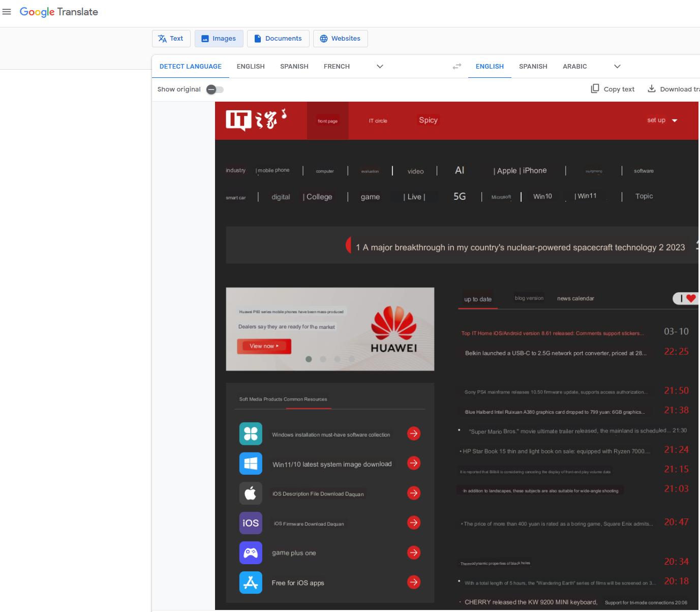Select the second carousel dot
Viewport: 700px width, 612px height.
[323, 359]
